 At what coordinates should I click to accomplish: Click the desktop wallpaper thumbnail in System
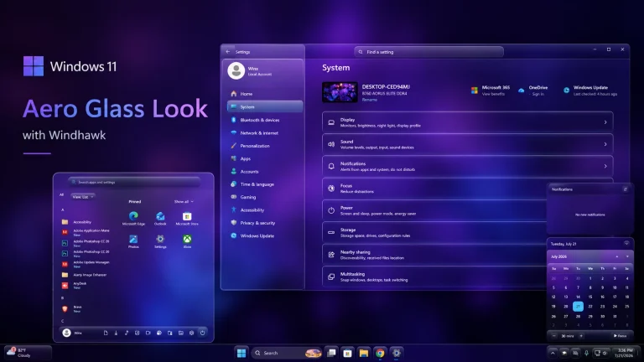(x=340, y=92)
